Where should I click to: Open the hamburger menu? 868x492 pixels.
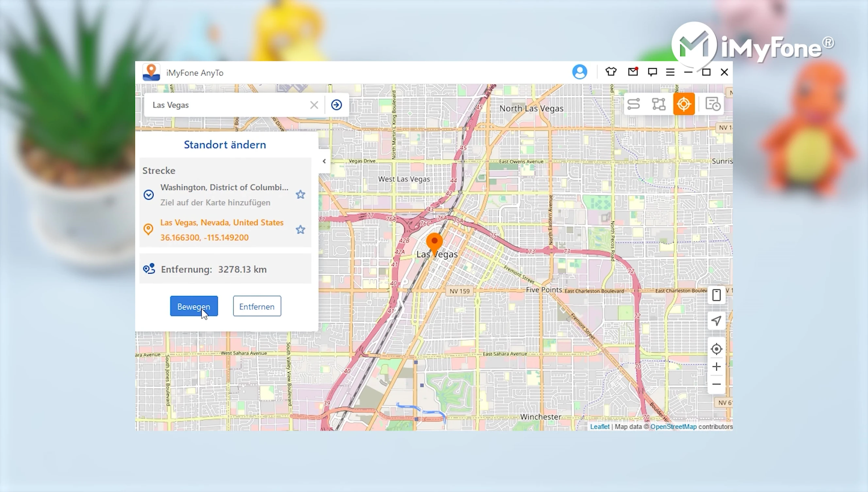point(670,72)
